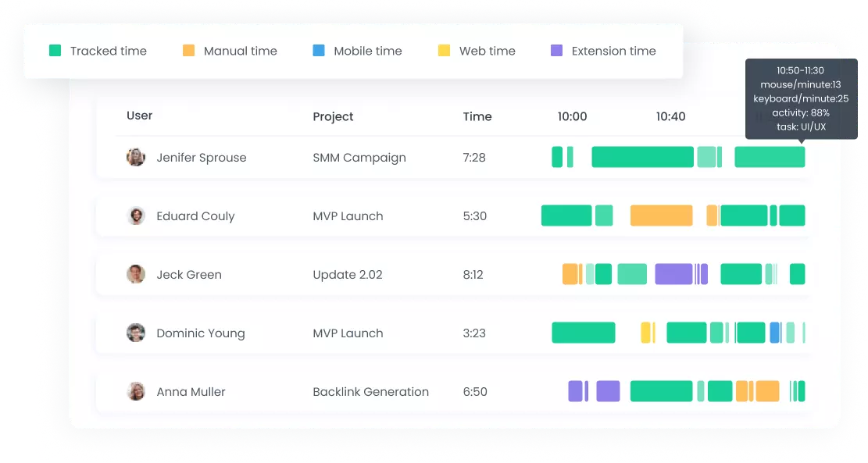
Task: Open Dominic Young's avatar
Action: [x=136, y=333]
